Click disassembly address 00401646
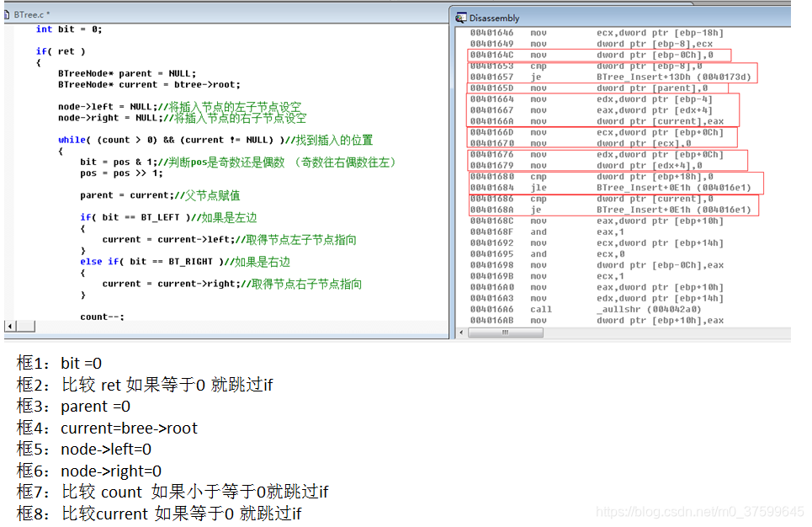 pyautogui.click(x=492, y=33)
